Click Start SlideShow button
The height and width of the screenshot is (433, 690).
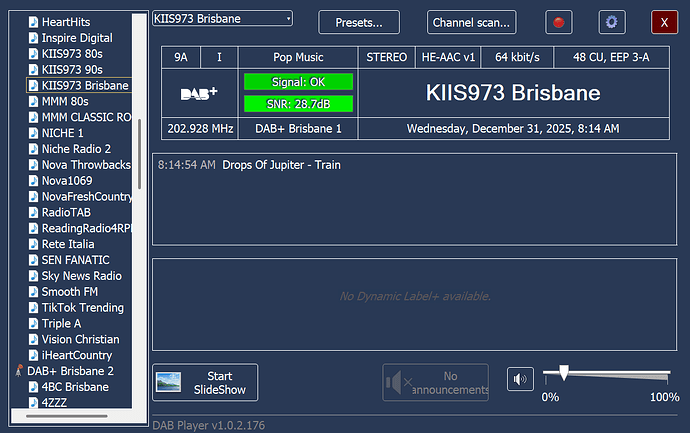tap(205, 382)
